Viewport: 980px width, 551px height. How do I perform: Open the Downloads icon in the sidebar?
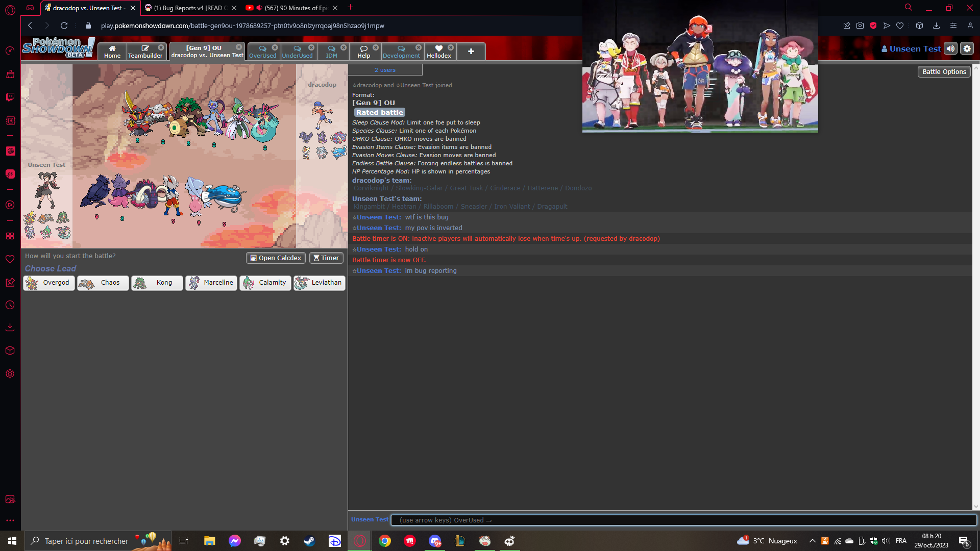(x=10, y=328)
